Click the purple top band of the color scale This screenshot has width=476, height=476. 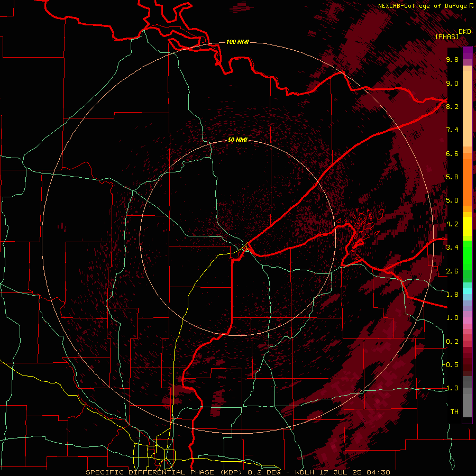(x=467, y=53)
